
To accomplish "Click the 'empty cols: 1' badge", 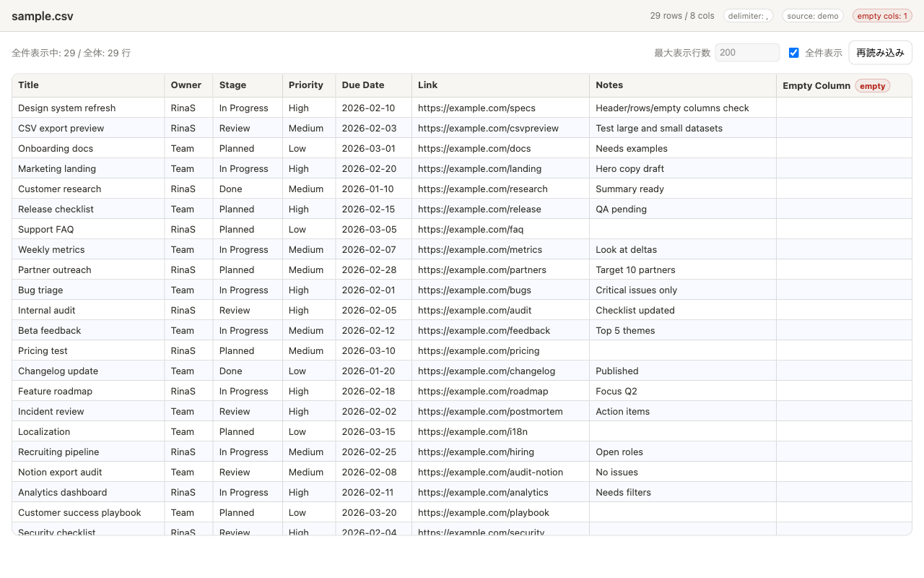I will tap(882, 16).
